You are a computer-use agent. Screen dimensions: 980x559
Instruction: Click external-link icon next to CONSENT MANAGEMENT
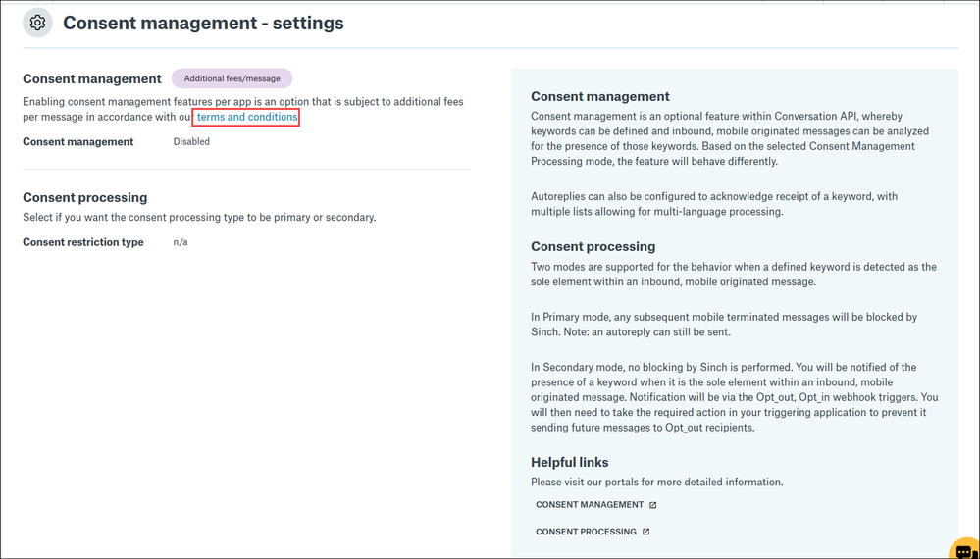coord(653,505)
